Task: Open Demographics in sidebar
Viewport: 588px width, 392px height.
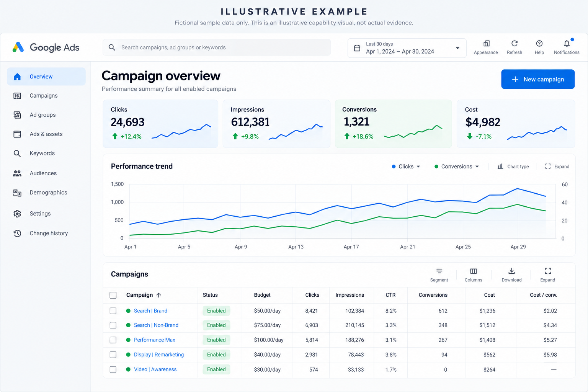Action: pyautogui.click(x=46, y=193)
